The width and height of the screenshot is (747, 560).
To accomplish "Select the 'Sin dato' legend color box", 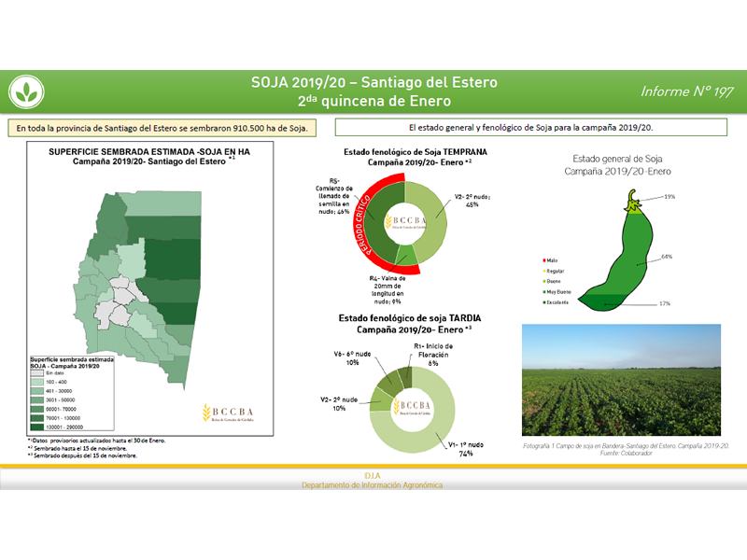I will (37, 372).
